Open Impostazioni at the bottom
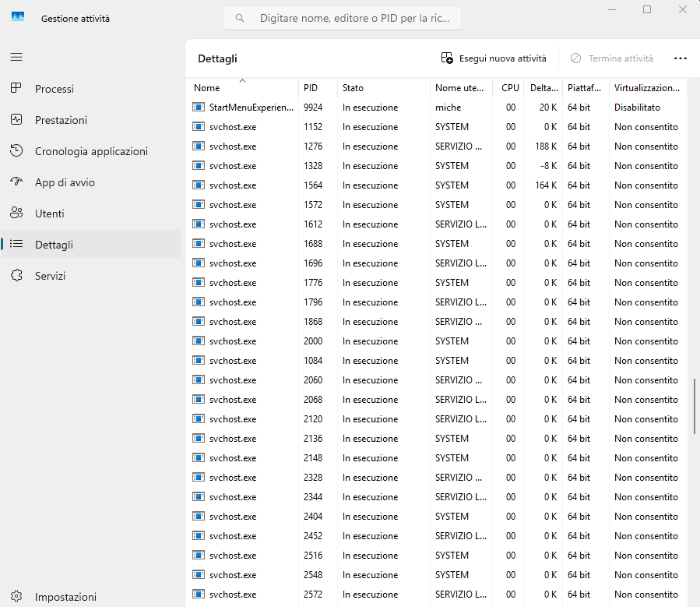The image size is (700, 607). click(91, 597)
